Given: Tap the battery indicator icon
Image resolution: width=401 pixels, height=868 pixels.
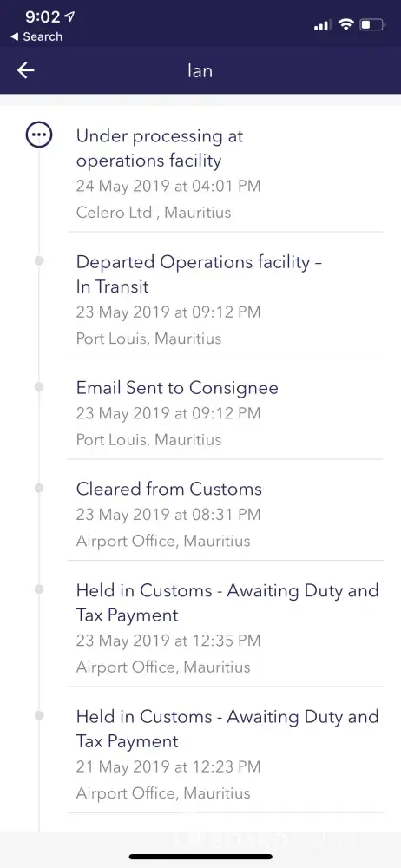Looking at the screenshot, I should (372, 24).
